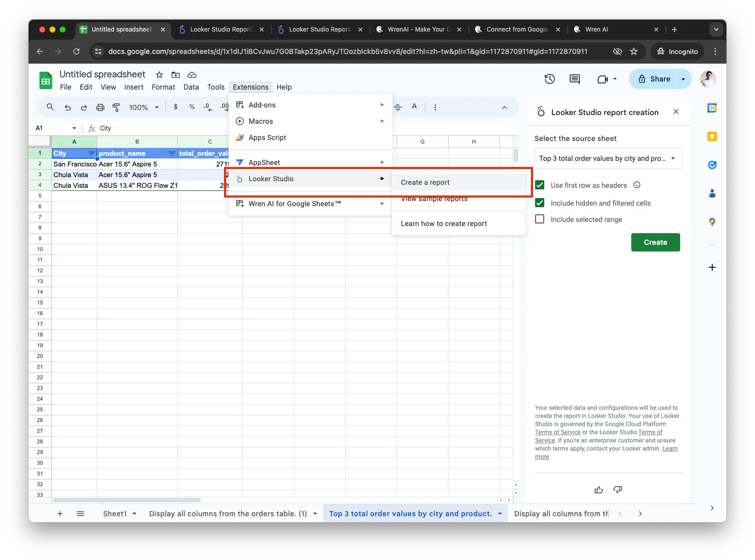Open Google Maps side panel icon

click(712, 222)
